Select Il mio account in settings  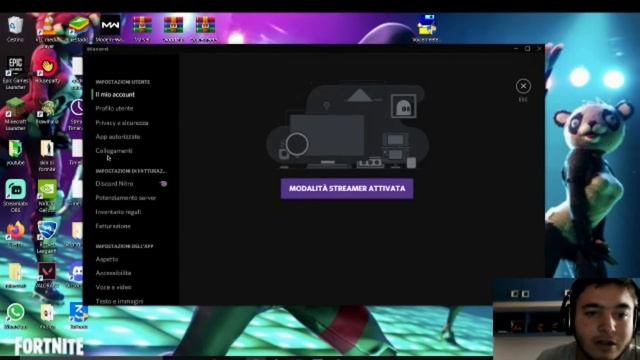click(x=115, y=94)
